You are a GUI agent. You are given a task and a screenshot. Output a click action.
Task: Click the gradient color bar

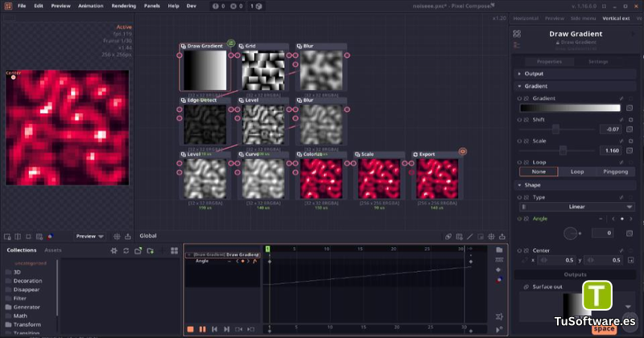570,108
